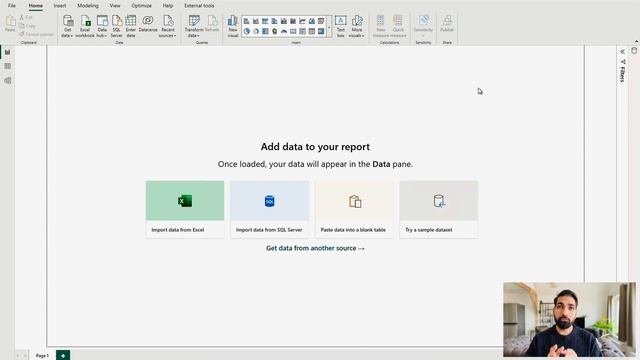The height and width of the screenshot is (360, 640).
Task: Choose the line chart visual in gallery
Action: 302,21
